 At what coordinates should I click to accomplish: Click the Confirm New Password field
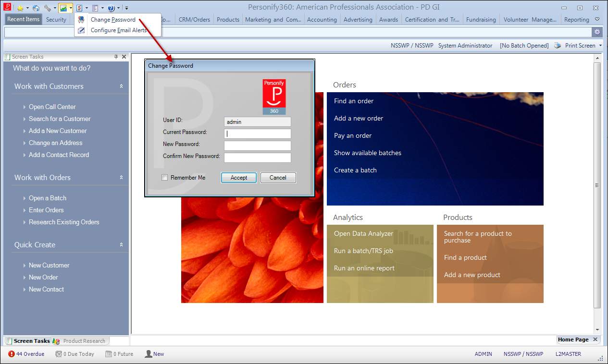point(258,158)
